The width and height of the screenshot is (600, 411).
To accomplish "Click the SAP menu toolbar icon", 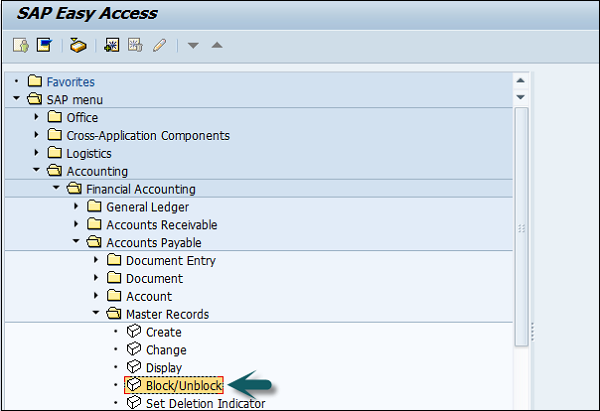I will click(x=44, y=45).
